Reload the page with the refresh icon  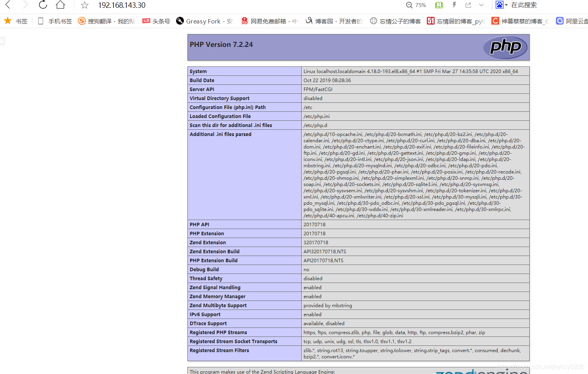43,5
